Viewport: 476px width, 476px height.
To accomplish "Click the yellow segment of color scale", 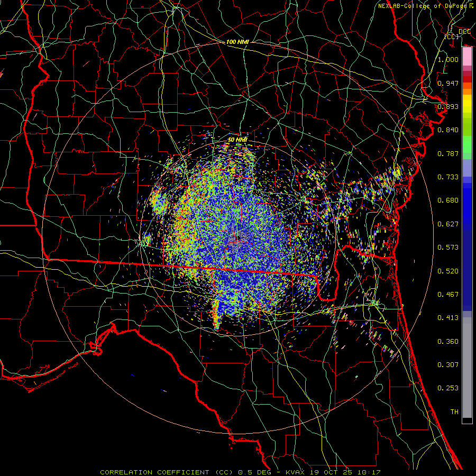I will tap(467, 104).
